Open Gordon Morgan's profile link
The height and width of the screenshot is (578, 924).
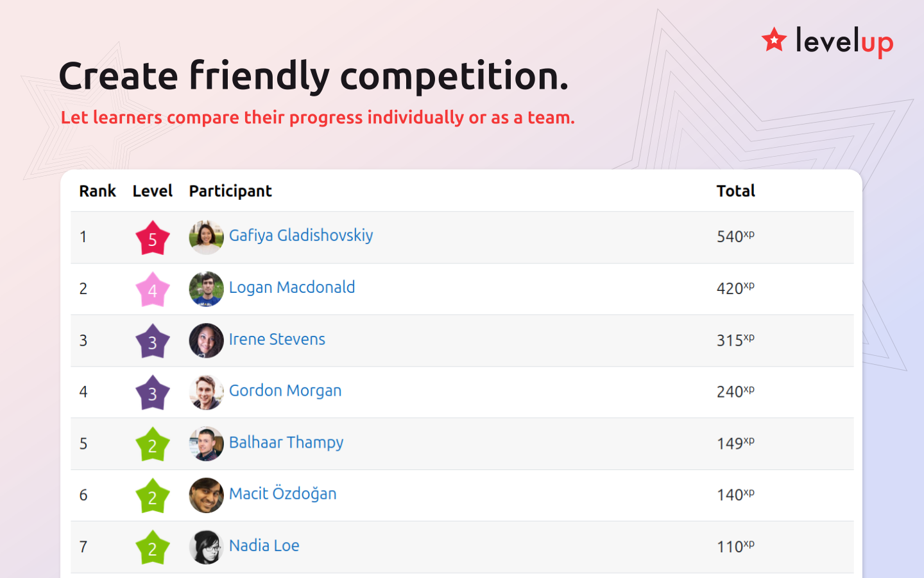click(286, 390)
